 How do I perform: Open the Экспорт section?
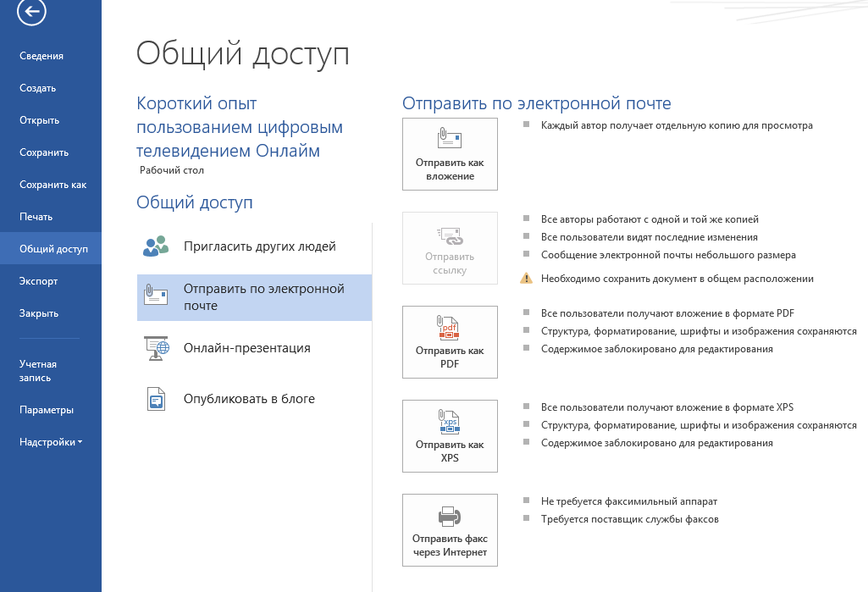38,281
